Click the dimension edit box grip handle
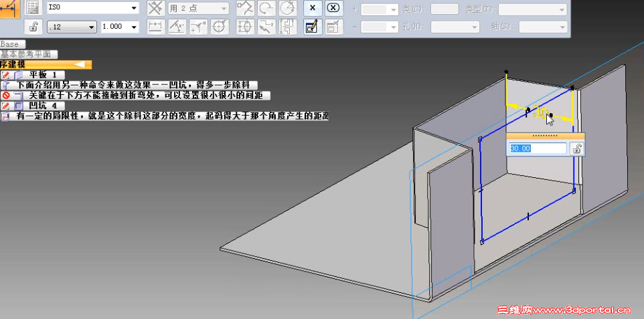644x319 pixels. click(x=545, y=136)
